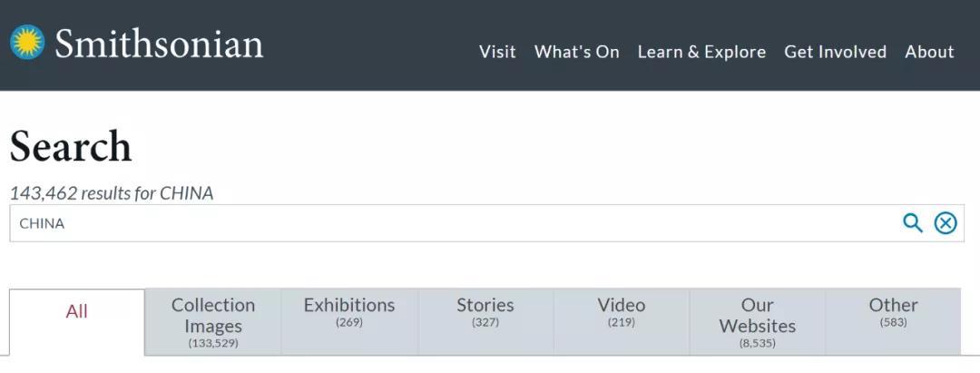Open the Visit menu
This screenshot has width=980, height=373.
(x=497, y=52)
